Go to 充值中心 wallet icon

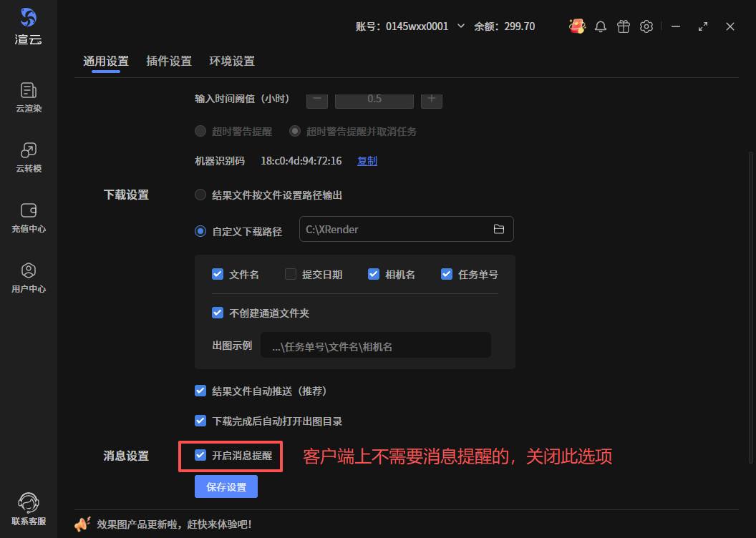tap(29, 211)
